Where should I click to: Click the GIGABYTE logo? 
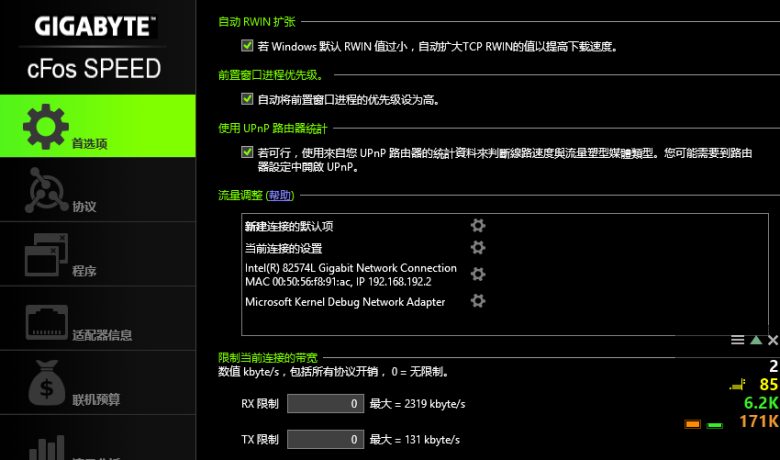95,26
